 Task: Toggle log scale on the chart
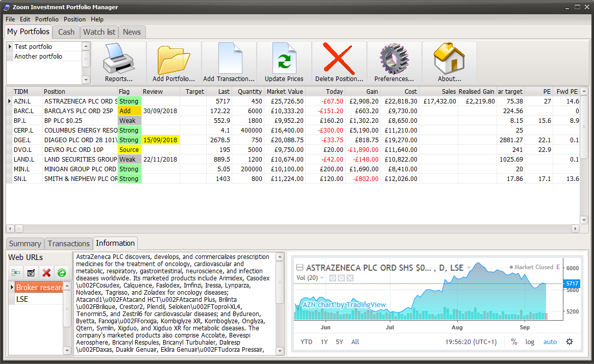530,342
